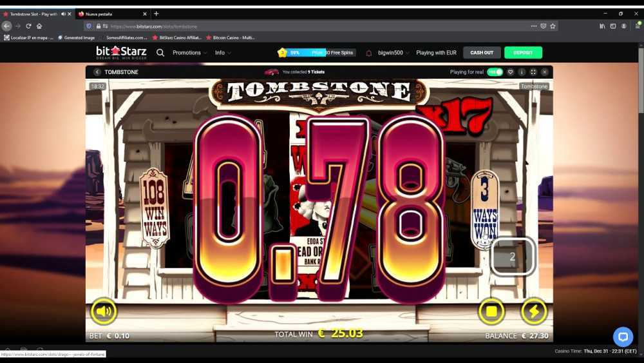The image size is (644, 363).
Task: Click the 3 Ways Won sign
Action: tap(485, 210)
